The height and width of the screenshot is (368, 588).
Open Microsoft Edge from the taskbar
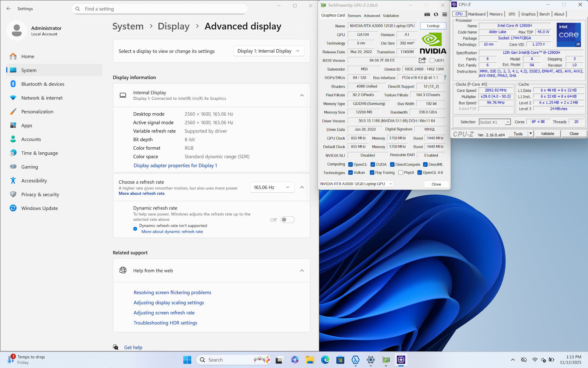(325, 360)
